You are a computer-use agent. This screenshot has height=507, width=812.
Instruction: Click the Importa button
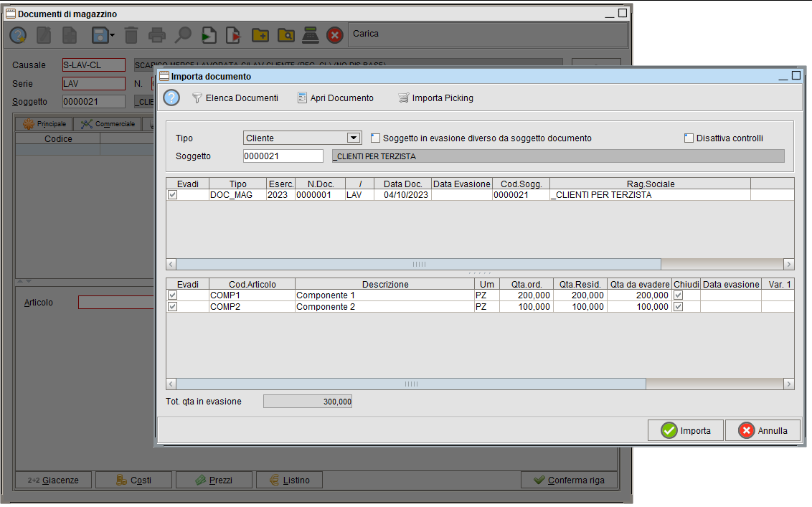pos(685,430)
